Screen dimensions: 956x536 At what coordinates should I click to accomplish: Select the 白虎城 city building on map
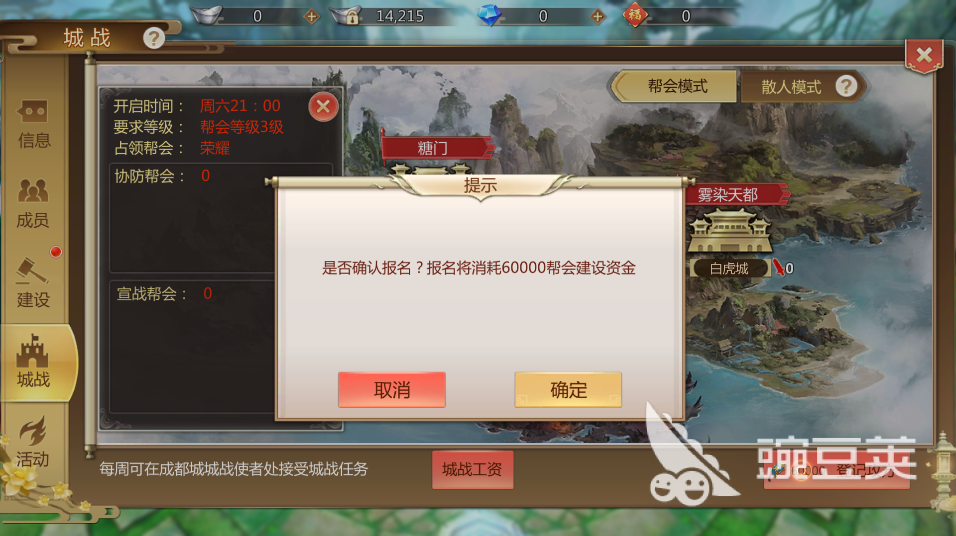tap(730, 232)
